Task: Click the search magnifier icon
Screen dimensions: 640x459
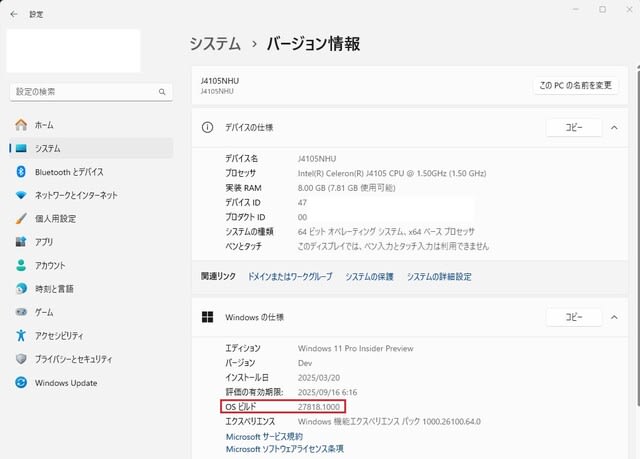Action: [162, 92]
